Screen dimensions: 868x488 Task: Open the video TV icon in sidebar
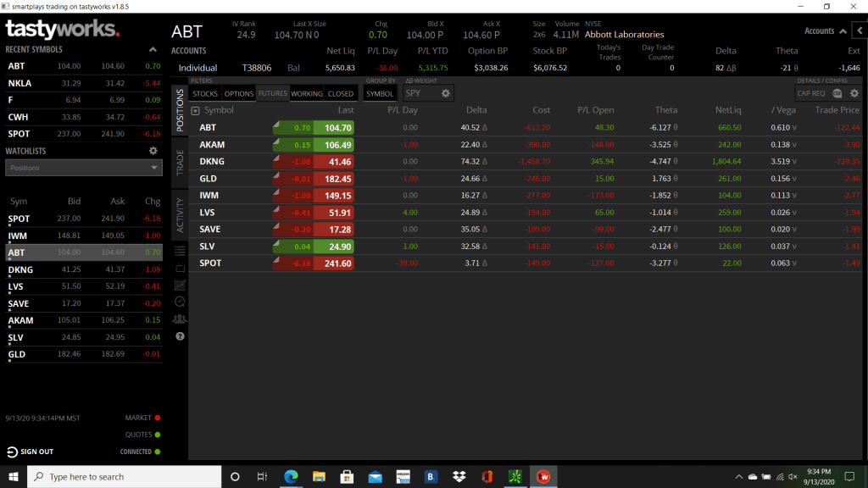180,268
